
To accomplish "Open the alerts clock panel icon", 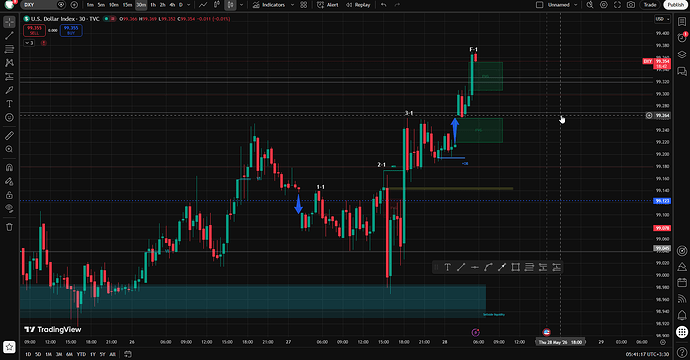I will [682, 37].
